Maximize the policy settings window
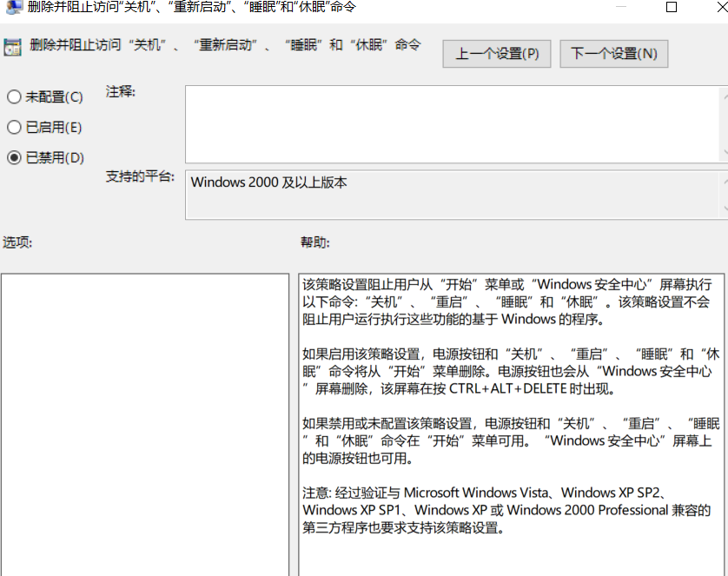The width and height of the screenshot is (728, 576). (671, 7)
